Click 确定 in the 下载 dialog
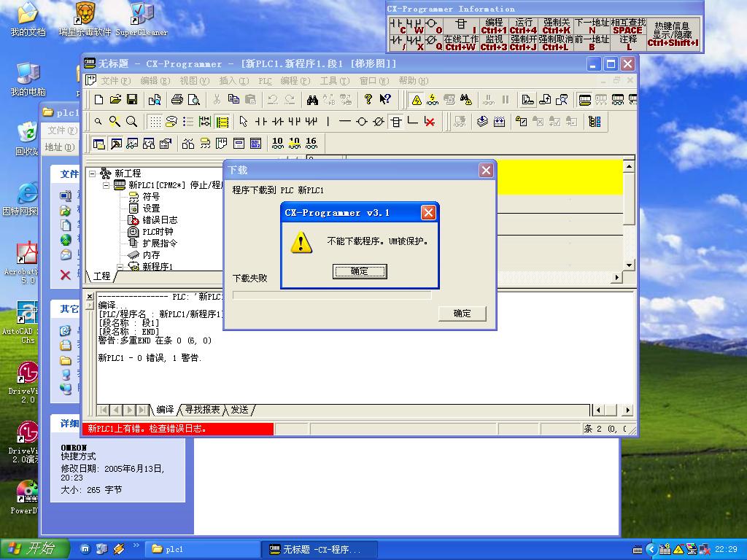The height and width of the screenshot is (560, 747). (462, 314)
